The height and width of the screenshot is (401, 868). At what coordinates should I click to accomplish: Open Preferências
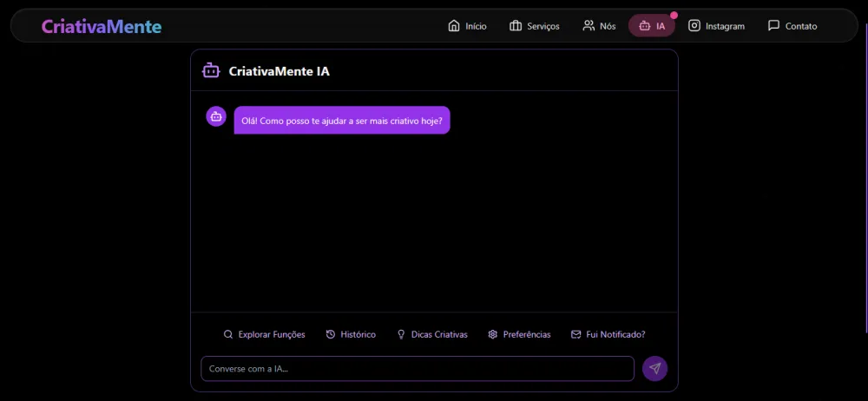pyautogui.click(x=527, y=334)
